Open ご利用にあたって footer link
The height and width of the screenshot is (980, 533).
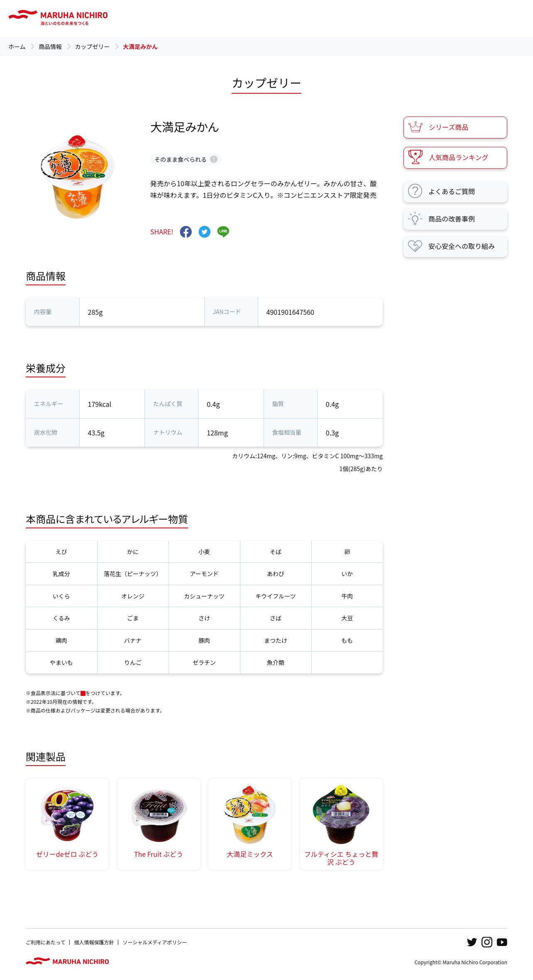46,942
